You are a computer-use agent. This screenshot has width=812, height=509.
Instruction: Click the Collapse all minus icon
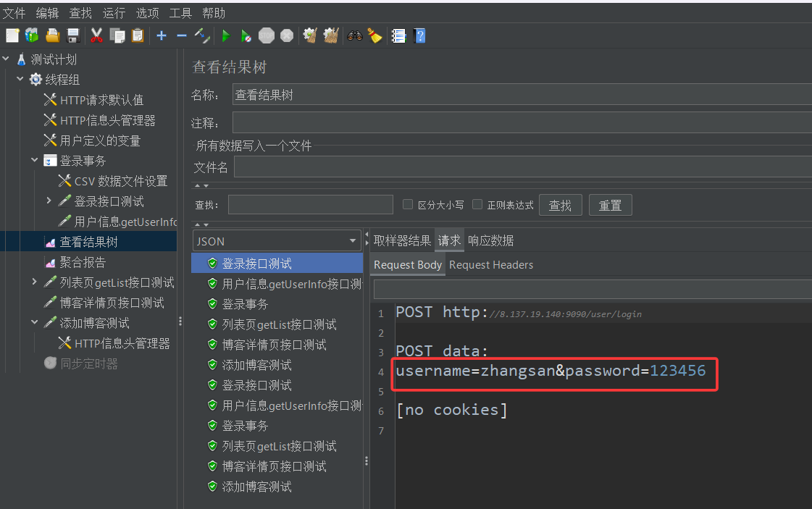(x=182, y=35)
